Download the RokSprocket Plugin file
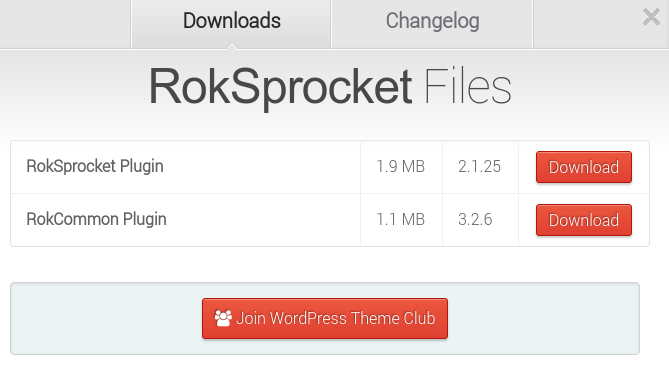This screenshot has height=369, width=669. coord(584,167)
